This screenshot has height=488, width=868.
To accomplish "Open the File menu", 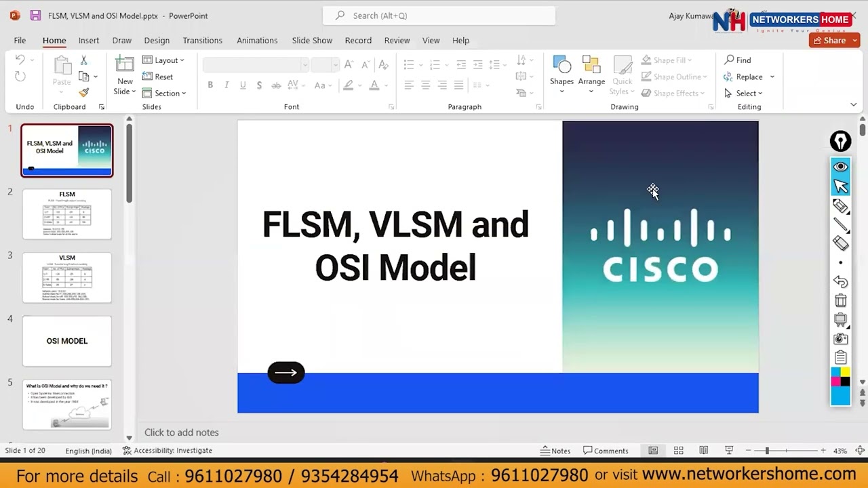I will tap(20, 41).
